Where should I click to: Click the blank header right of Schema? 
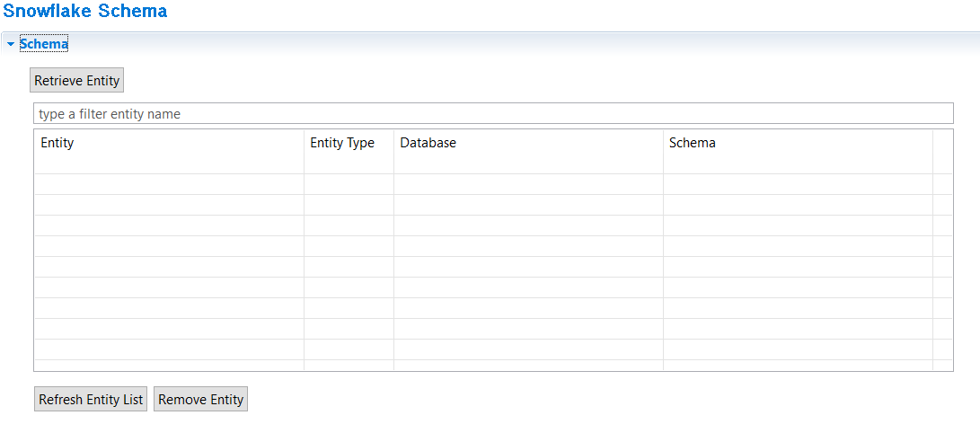[x=942, y=151]
